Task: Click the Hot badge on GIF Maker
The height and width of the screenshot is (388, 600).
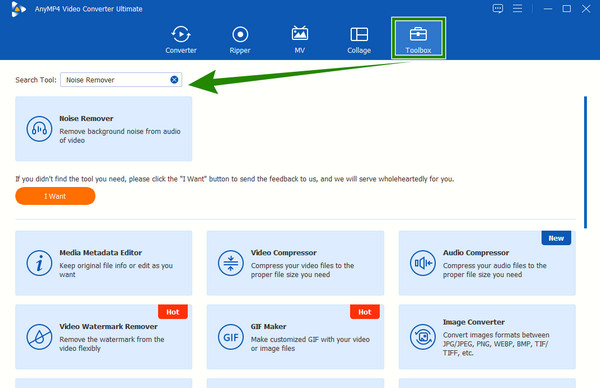Action: pos(365,312)
